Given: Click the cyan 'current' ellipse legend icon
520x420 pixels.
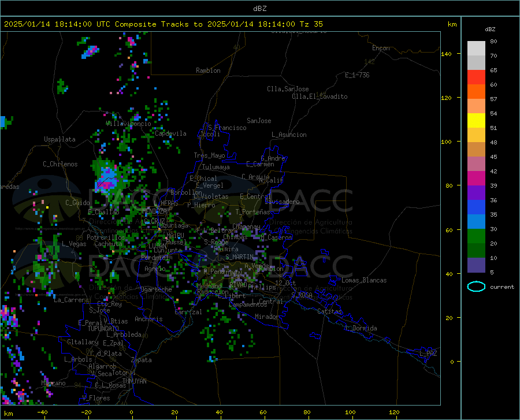Looking at the screenshot, I should tap(476, 287).
